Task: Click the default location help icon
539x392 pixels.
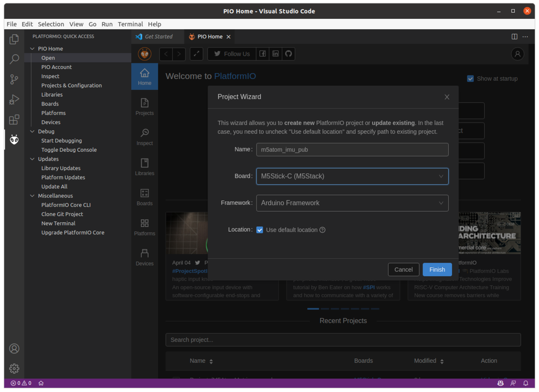Action: (323, 230)
